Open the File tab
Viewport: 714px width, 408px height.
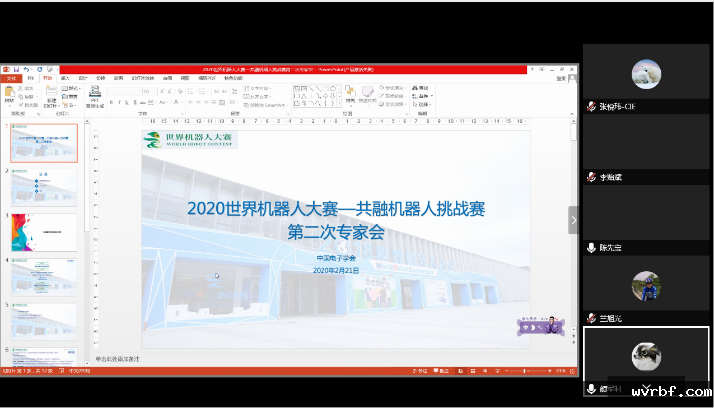11,78
